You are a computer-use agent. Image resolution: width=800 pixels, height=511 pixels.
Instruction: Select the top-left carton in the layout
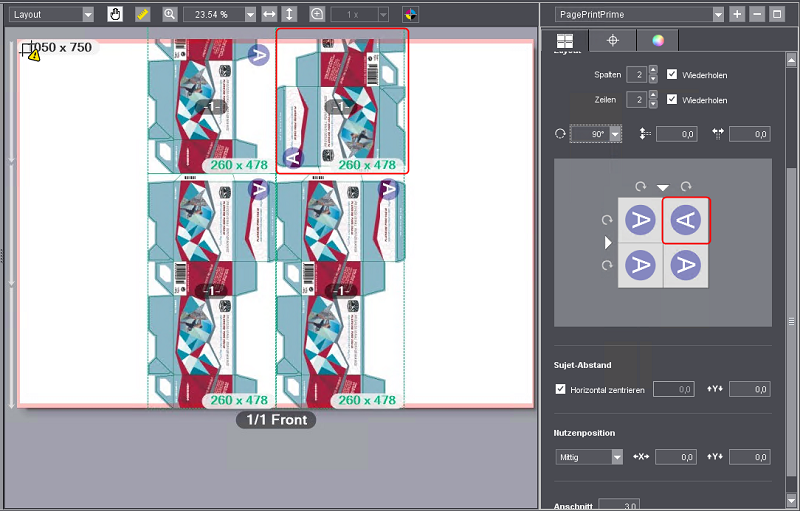[212, 107]
